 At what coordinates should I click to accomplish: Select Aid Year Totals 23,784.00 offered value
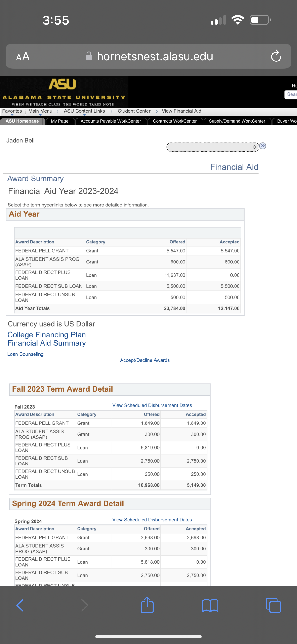tap(175, 308)
